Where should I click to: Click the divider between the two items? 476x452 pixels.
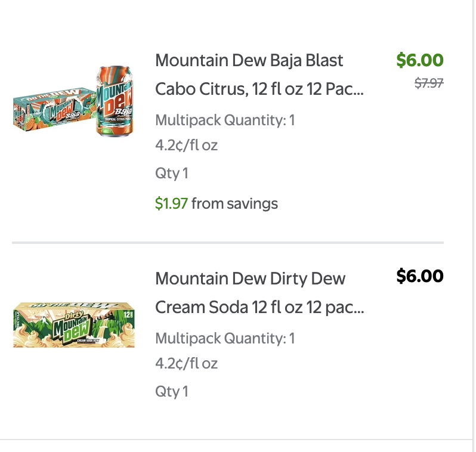[228, 243]
